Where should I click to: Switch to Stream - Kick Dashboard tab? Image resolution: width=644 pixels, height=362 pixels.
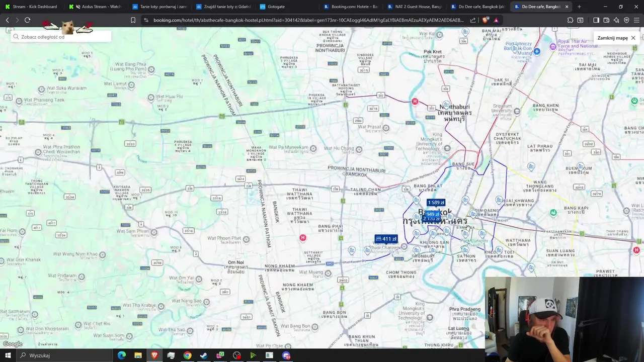coord(32,7)
